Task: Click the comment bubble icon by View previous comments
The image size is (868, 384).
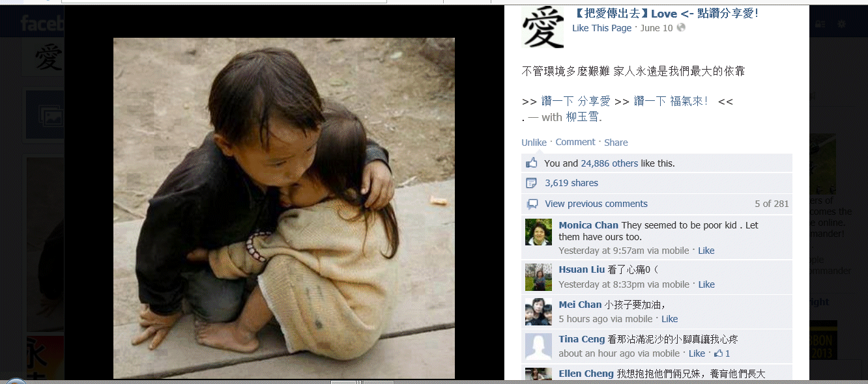Action: click(532, 204)
